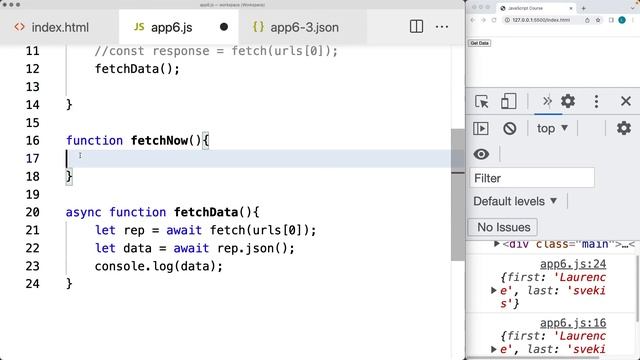Click the async function fetchData declaration
The image size is (640, 360).
(162, 212)
